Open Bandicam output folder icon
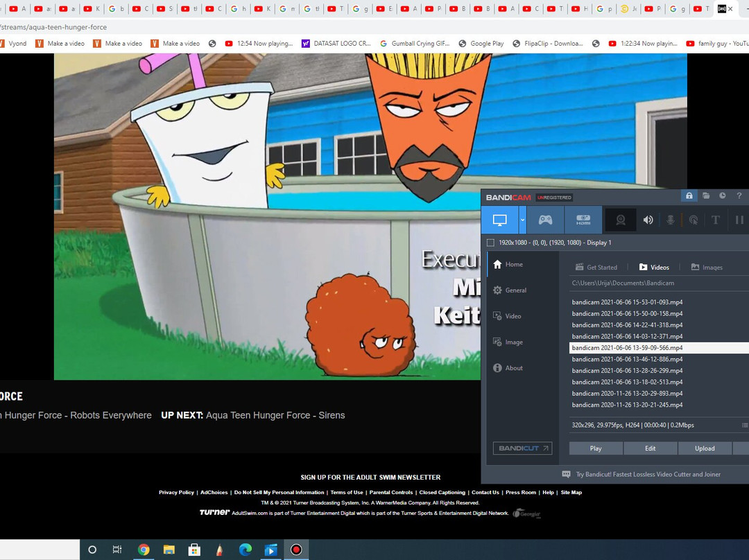Screen dimensions: 749x560 (705, 196)
